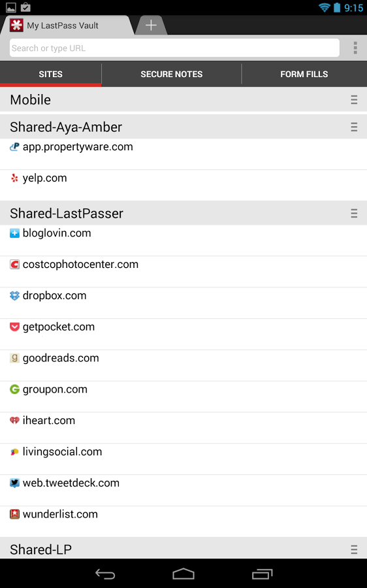Screen dimensions: 367x588
Task: Open the Mobile group hamburger menu
Action: click(354, 100)
